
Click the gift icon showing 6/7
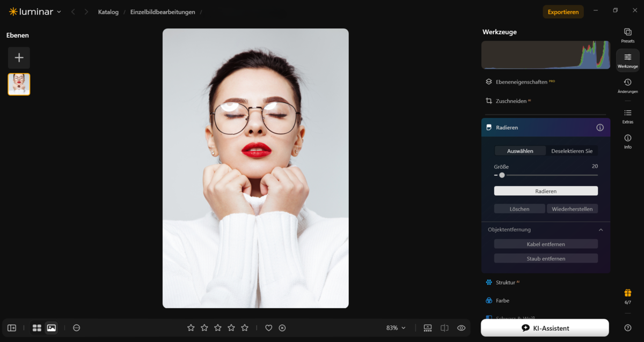coord(628,296)
